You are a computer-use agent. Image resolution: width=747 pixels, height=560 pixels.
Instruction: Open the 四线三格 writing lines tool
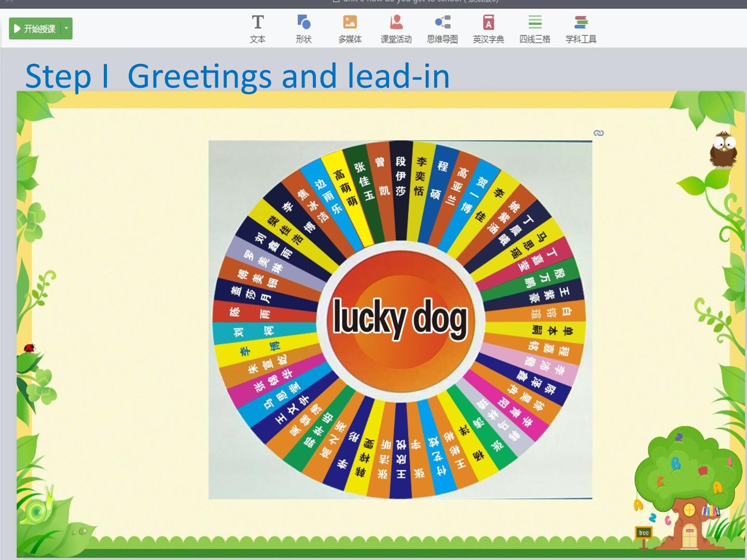point(534,29)
